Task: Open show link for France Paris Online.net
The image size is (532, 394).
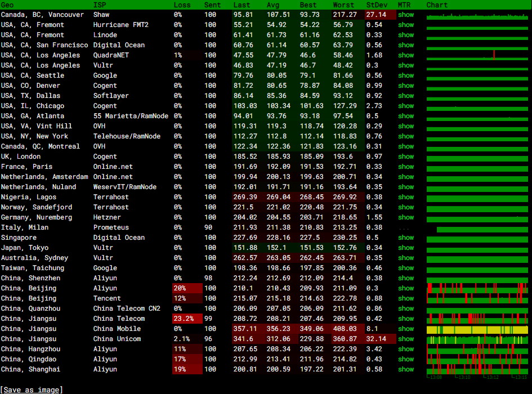Action: [406, 167]
